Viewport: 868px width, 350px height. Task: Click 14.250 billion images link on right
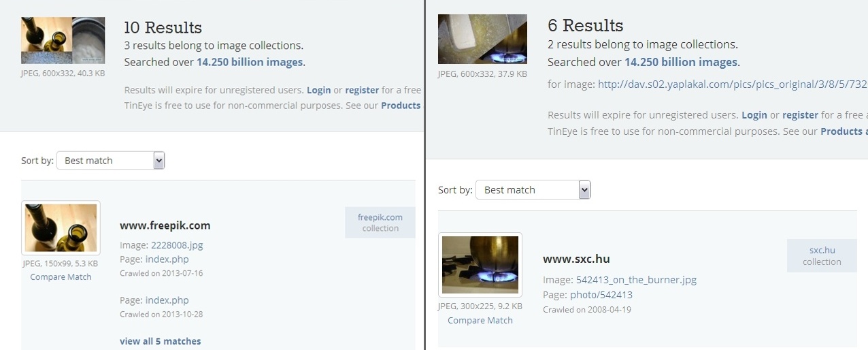point(681,62)
